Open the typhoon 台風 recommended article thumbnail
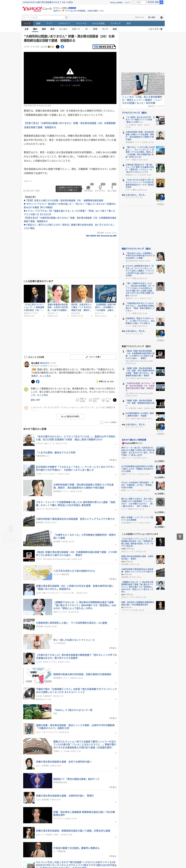Screen dimensions: 186x868 click(106, 294)
